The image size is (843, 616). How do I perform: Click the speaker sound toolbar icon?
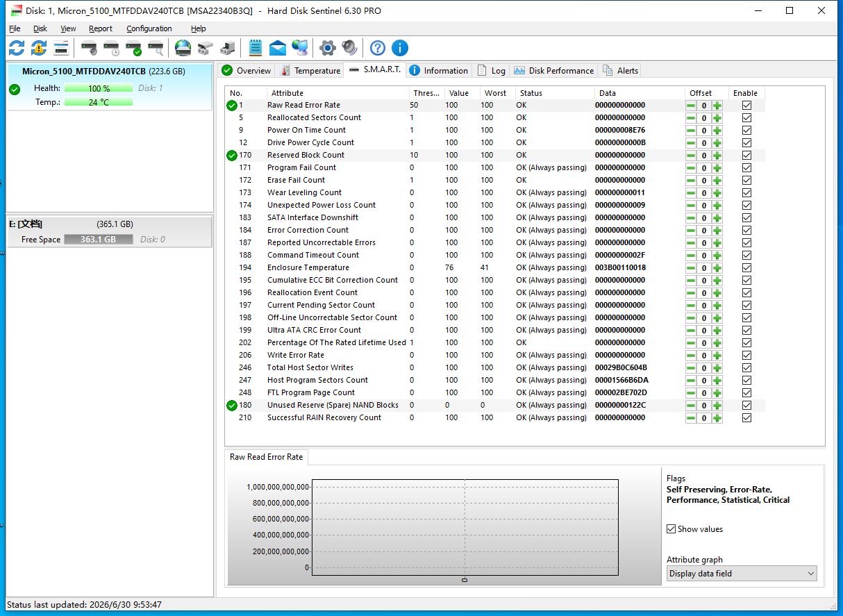[349, 48]
